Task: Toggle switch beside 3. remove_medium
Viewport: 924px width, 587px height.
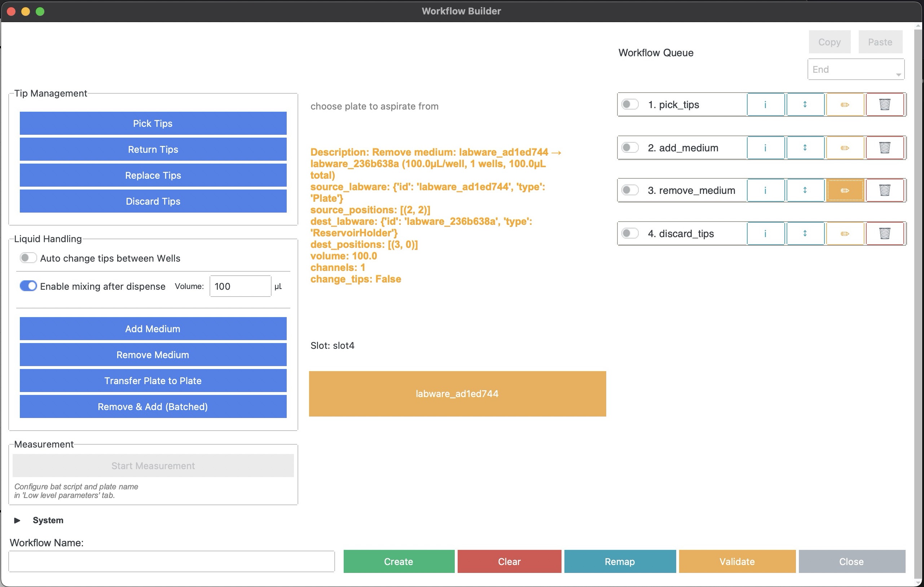Action: [630, 190]
